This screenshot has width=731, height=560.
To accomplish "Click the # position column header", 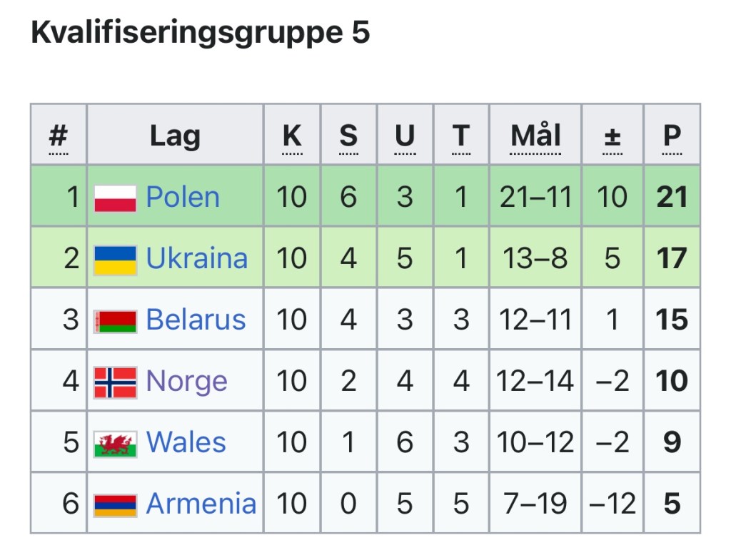I will point(58,136).
